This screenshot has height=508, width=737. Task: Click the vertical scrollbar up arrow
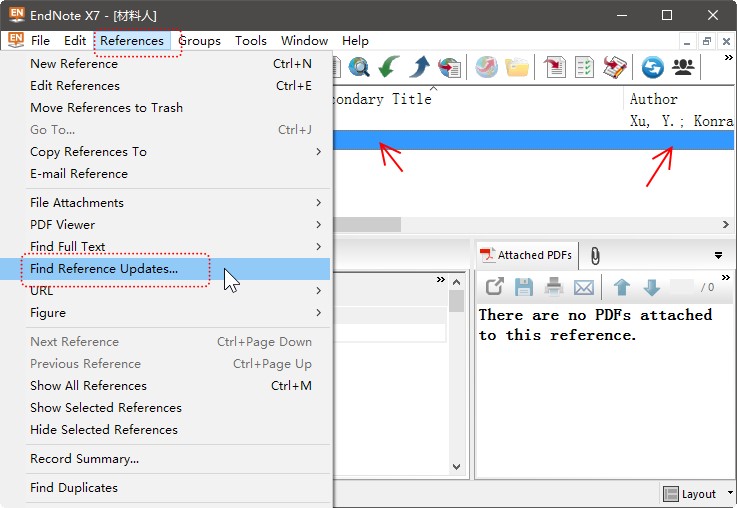coord(456,282)
